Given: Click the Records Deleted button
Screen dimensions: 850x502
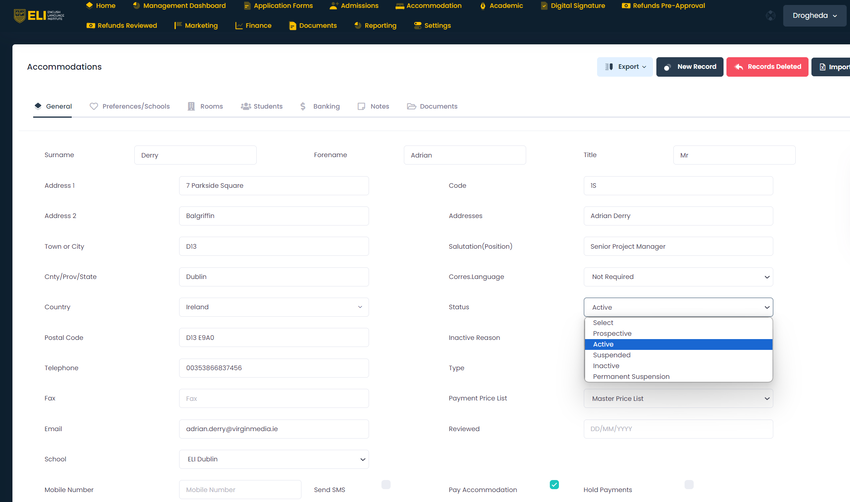Looking at the screenshot, I should 767,67.
